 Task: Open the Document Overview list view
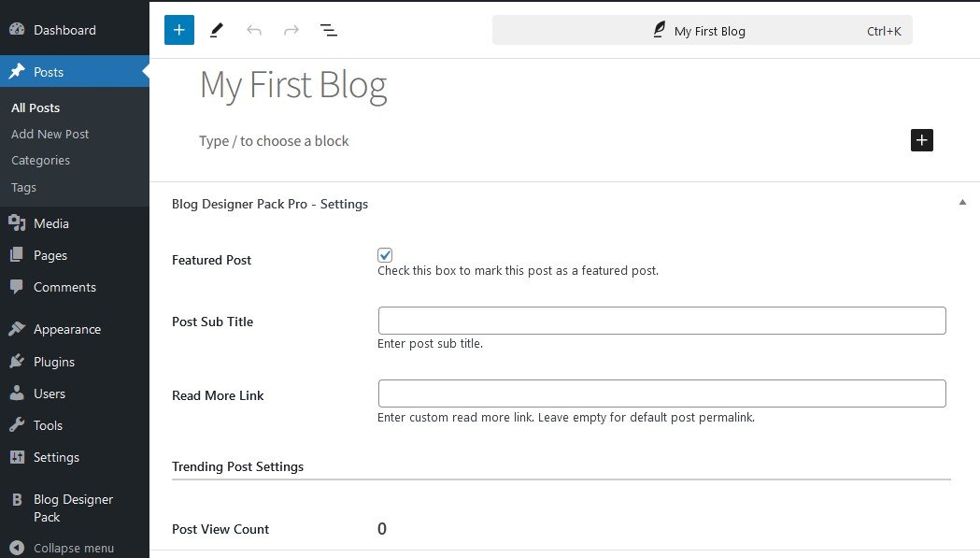pyautogui.click(x=328, y=29)
